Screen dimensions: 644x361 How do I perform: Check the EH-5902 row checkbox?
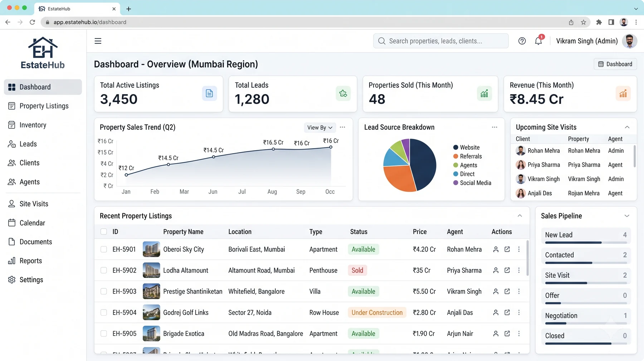[x=104, y=270]
